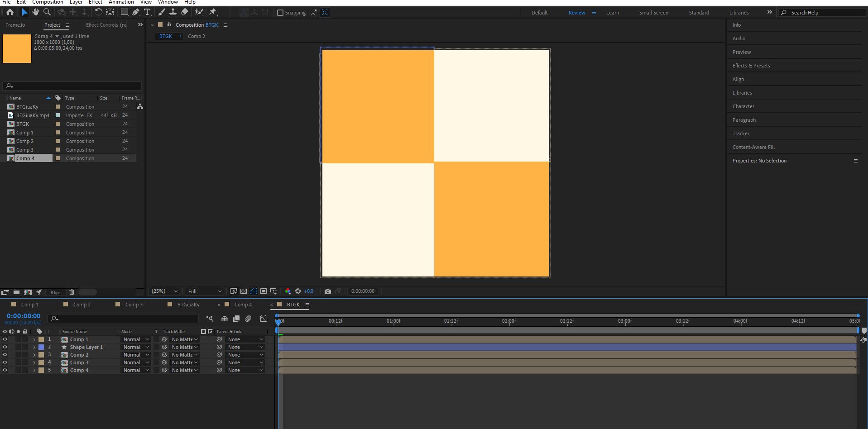Open the Parent dropdown for Comp 4 layer

tap(245, 370)
